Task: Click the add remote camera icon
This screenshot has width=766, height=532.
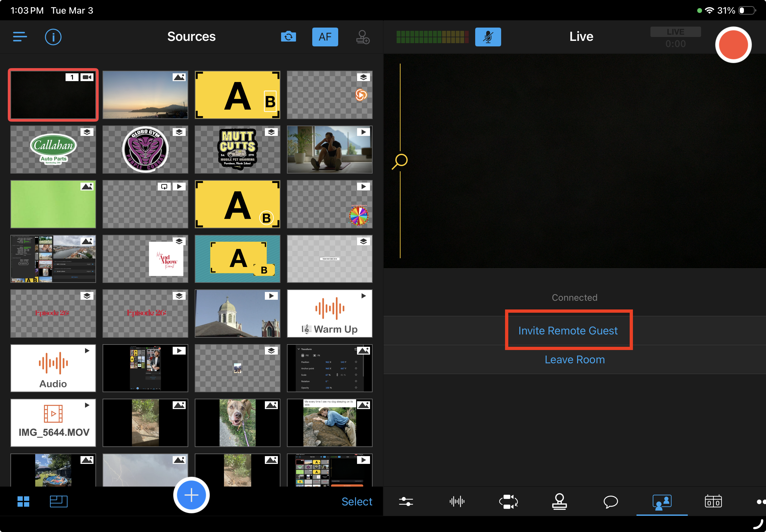Action: [363, 37]
